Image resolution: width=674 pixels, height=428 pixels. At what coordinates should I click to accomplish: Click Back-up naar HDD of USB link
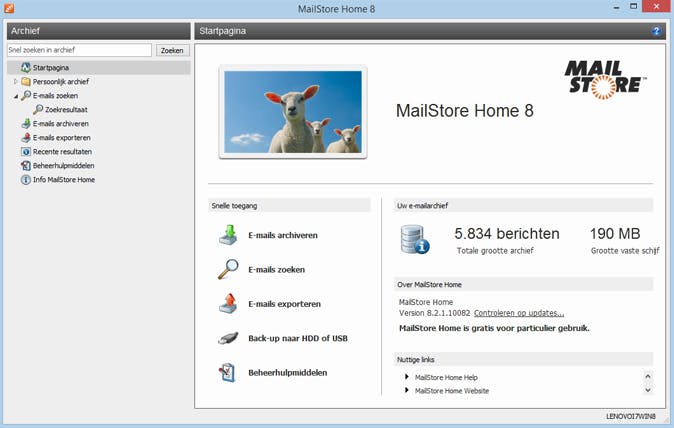pos(298,338)
